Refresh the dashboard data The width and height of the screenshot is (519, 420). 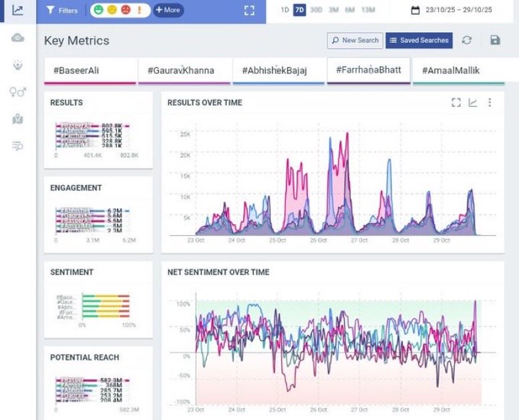point(467,40)
